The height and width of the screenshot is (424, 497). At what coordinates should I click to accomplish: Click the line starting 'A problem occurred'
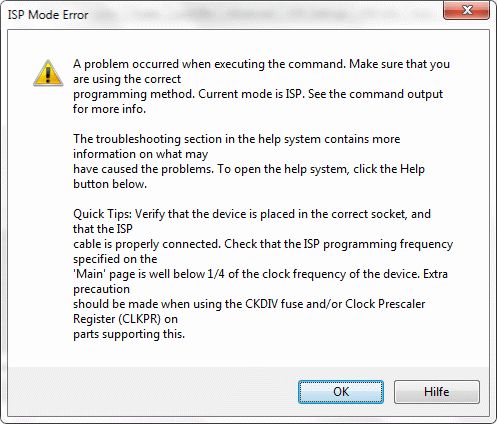[x=261, y=64]
